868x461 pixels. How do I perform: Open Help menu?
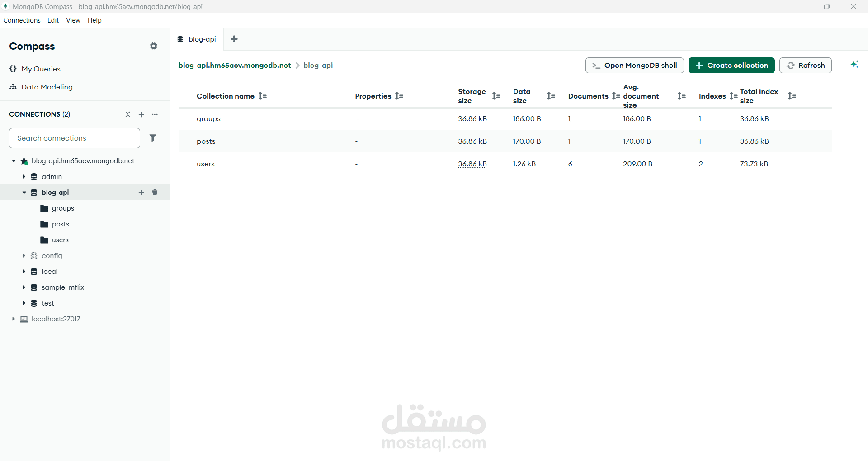[94, 20]
